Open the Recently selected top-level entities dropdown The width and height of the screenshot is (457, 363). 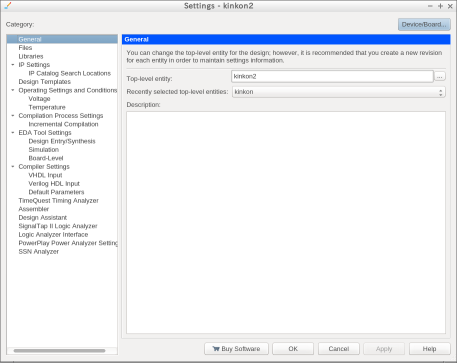click(339, 92)
